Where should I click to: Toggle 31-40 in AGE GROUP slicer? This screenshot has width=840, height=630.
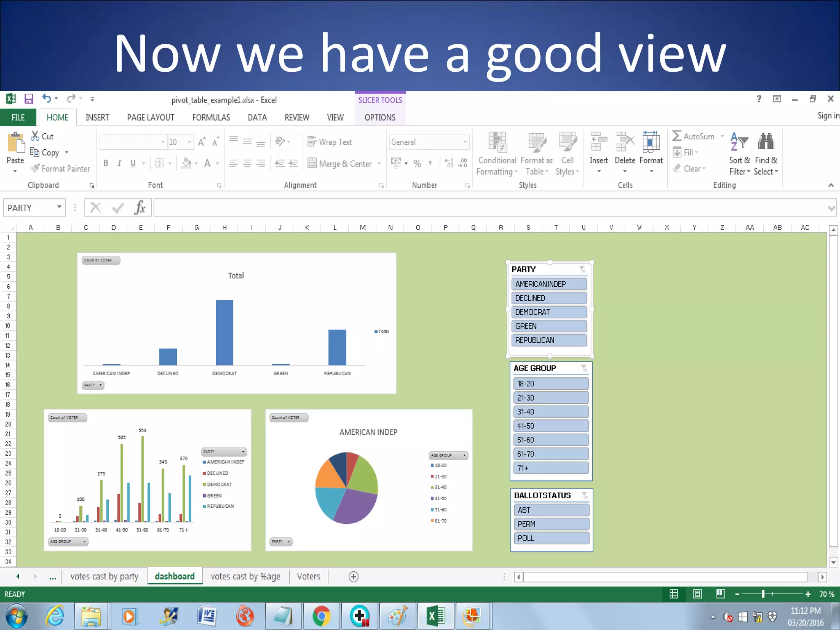click(550, 412)
